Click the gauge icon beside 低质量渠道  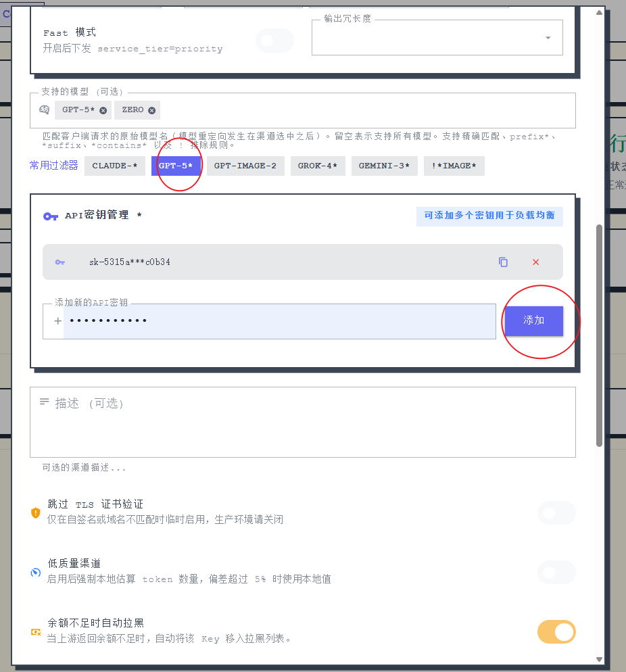tap(36, 572)
